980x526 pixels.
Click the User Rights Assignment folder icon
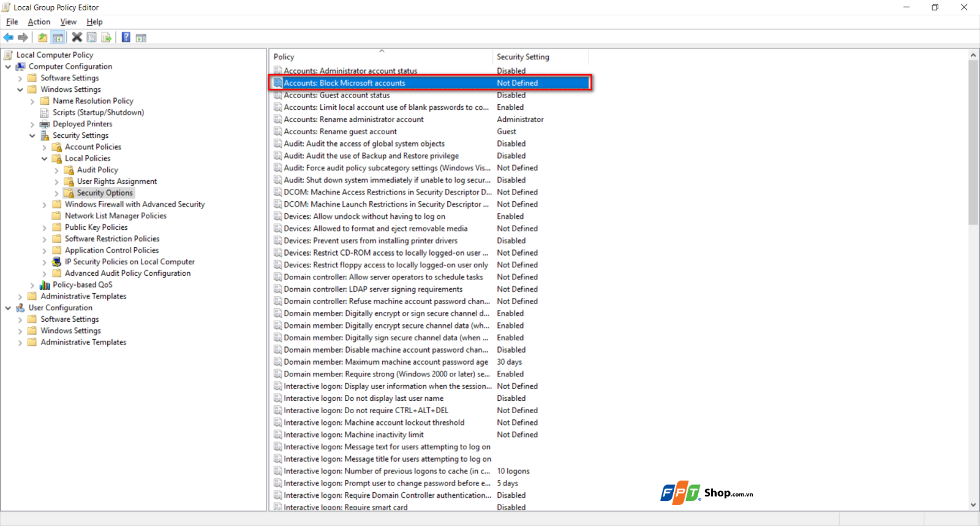pyautogui.click(x=69, y=181)
